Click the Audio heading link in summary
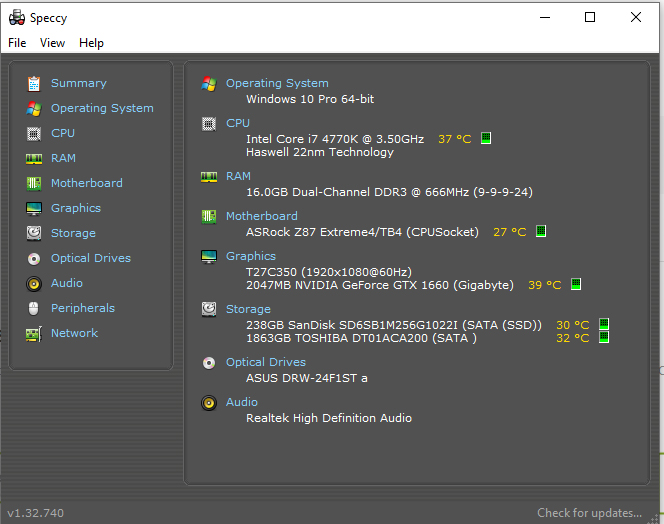This screenshot has height=524, width=664. coord(241,402)
